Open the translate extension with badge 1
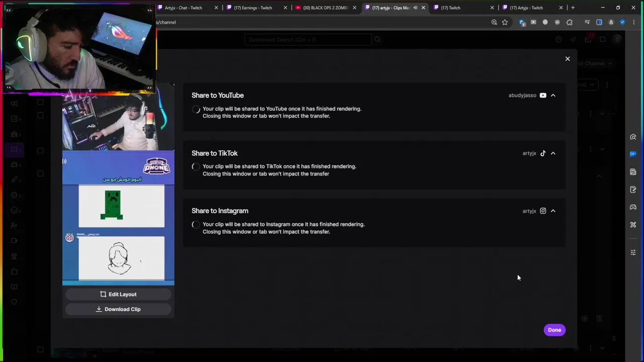Screen dimensions: 644x362 coord(522,22)
